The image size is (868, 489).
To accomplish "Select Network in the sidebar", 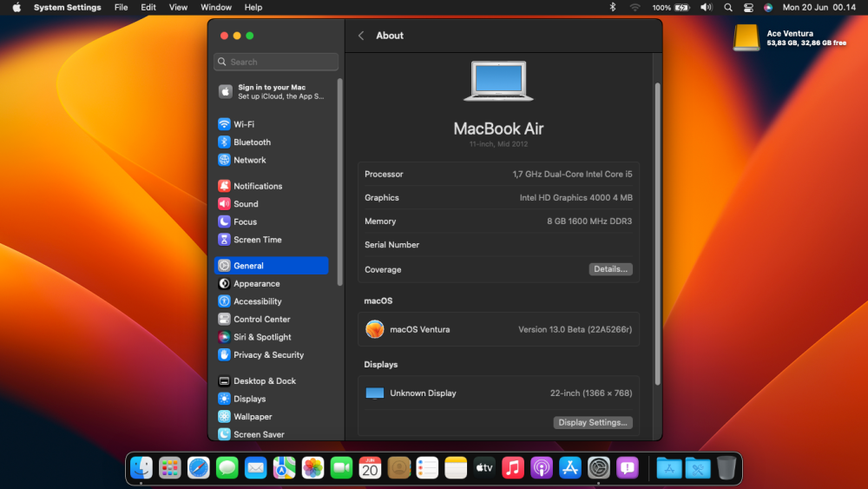I will pos(271,160).
